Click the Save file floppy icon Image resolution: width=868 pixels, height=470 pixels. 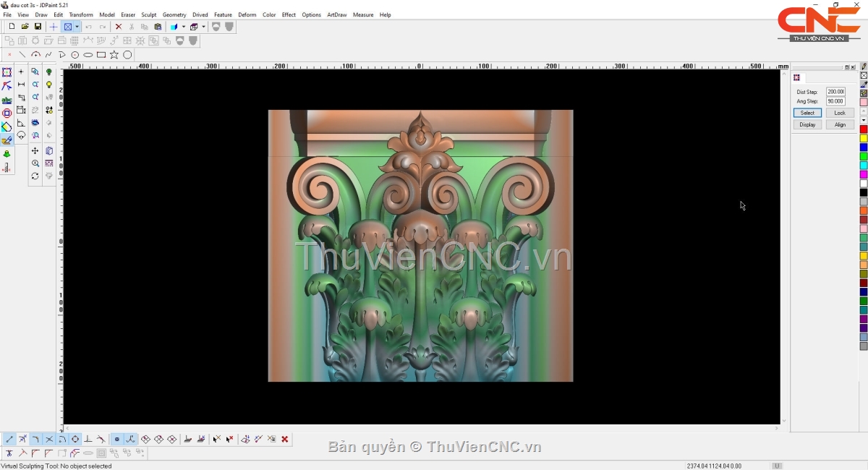[38, 27]
